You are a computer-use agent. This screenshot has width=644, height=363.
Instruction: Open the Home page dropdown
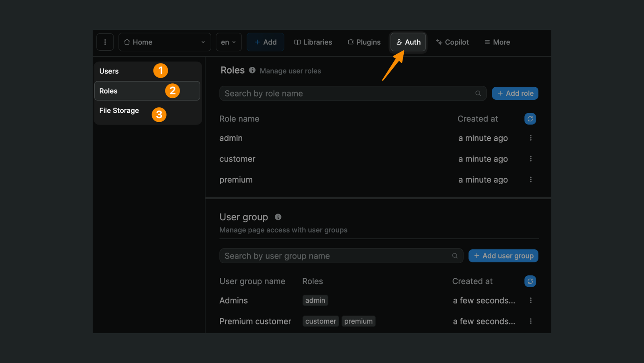pos(165,42)
